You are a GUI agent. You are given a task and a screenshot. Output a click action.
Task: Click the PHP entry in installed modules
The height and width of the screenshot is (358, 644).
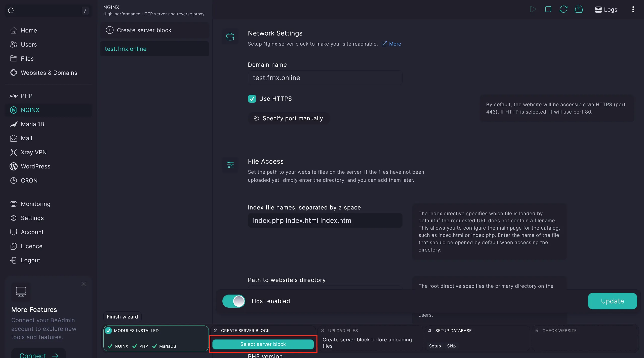pyautogui.click(x=140, y=346)
